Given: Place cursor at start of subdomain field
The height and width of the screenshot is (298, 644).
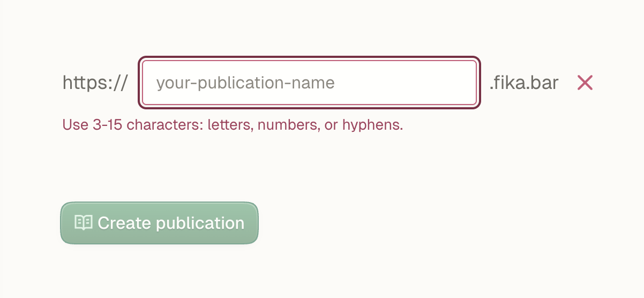Looking at the screenshot, I should coord(150,83).
